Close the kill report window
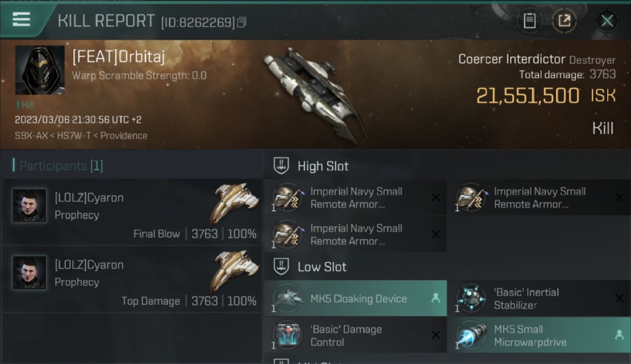Viewport: 631px width, 364px height. pos(607,21)
